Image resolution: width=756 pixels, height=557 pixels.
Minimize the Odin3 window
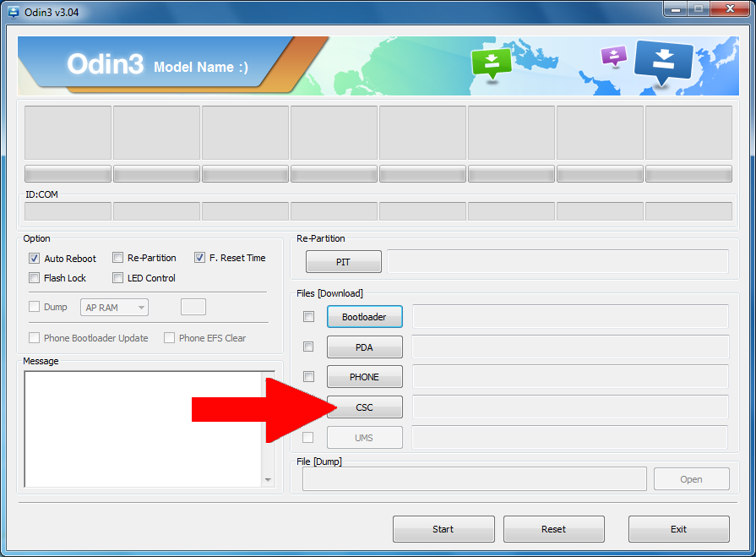tap(676, 9)
